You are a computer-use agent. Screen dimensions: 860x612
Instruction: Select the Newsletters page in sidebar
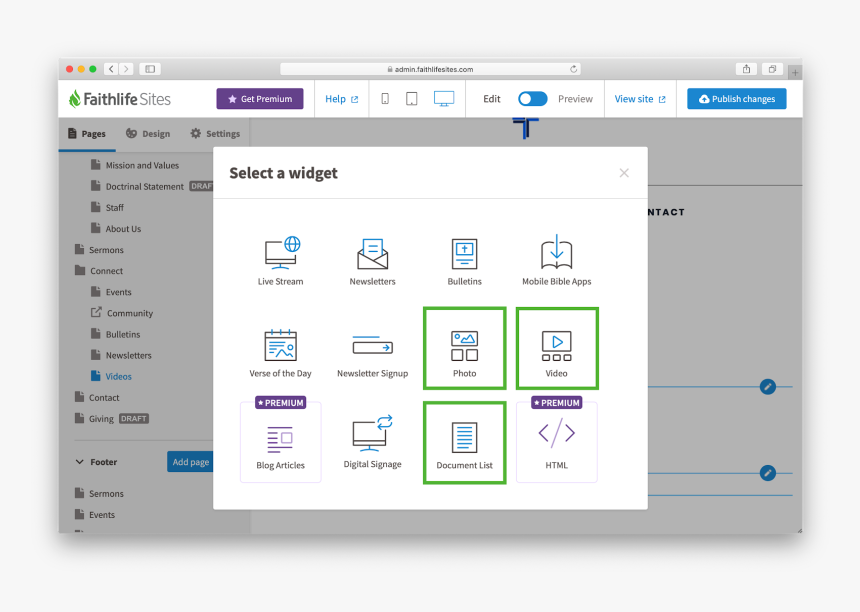(x=121, y=355)
